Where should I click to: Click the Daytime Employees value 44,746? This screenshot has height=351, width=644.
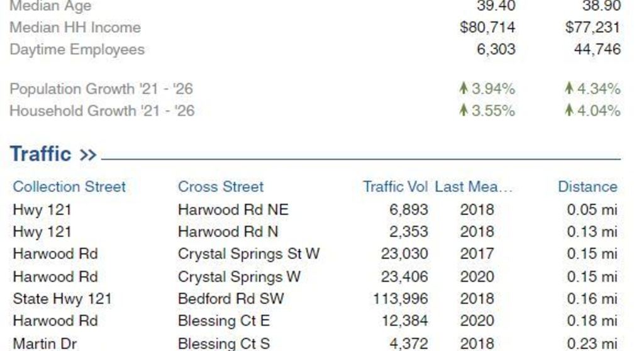(x=597, y=49)
